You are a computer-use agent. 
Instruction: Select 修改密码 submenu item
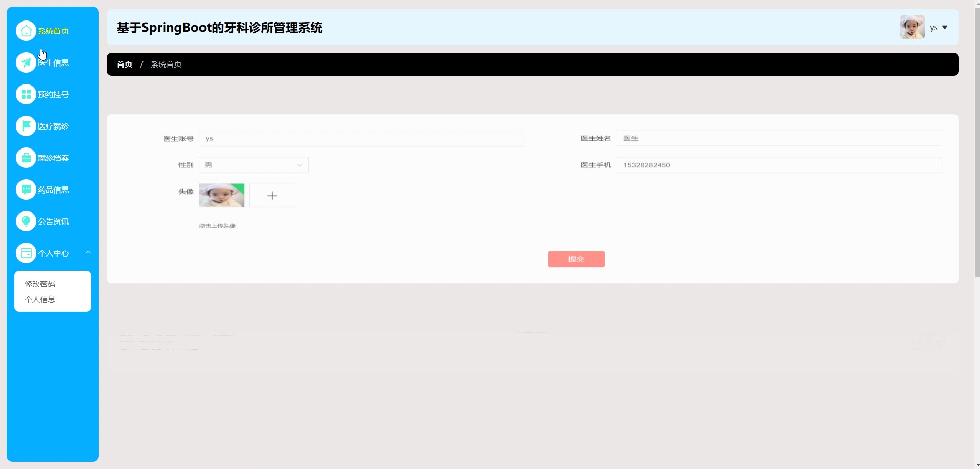click(40, 284)
